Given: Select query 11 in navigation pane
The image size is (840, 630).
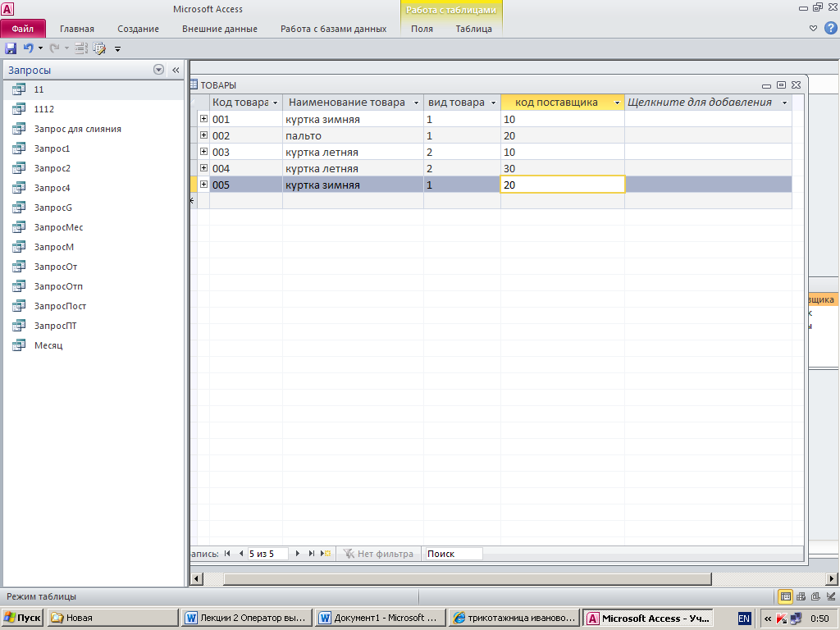Looking at the screenshot, I should pyautogui.click(x=94, y=89).
